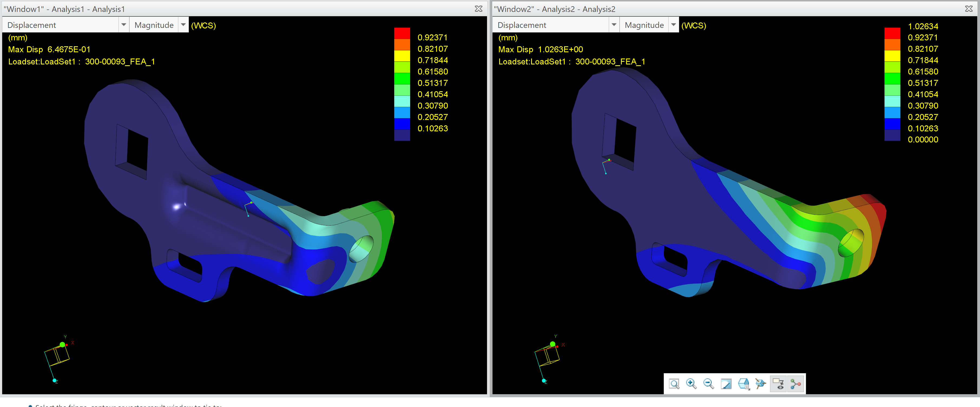Screen dimensions: 980x407
Task: Click the dark navy legend swatch in Window1
Action: (402, 136)
